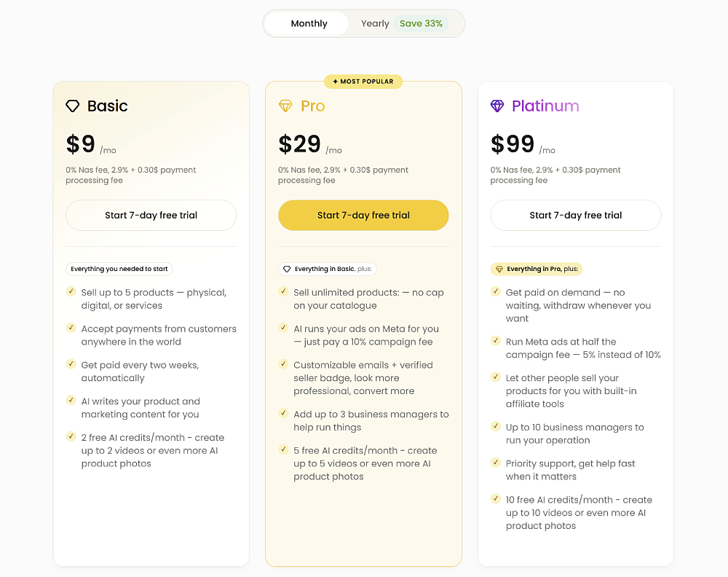This screenshot has height=577, width=728.
Task: Click the Save 33% badge
Action: pyautogui.click(x=421, y=23)
